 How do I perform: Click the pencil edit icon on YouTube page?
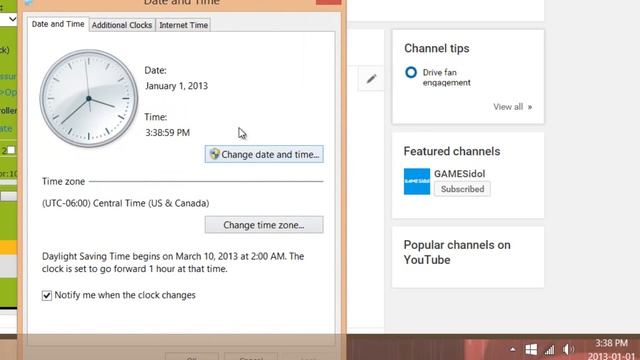click(371, 79)
